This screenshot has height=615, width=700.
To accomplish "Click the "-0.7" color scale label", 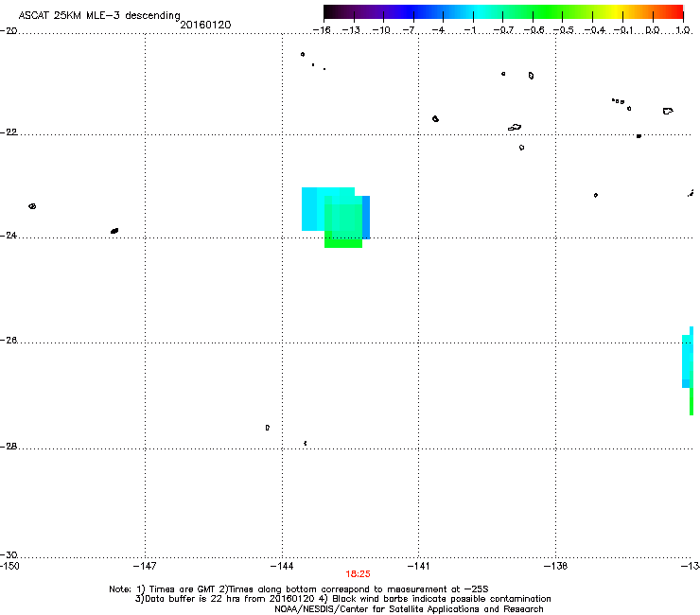I will coord(503,30).
